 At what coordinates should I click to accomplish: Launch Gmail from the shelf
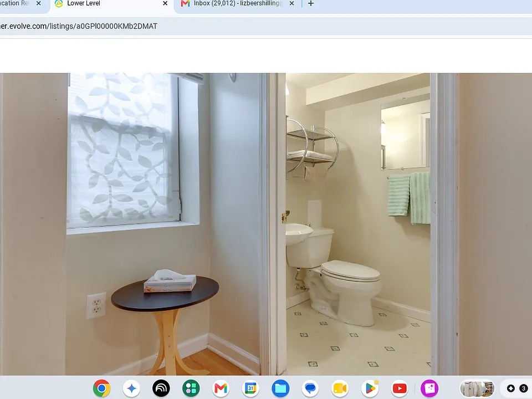click(221, 388)
